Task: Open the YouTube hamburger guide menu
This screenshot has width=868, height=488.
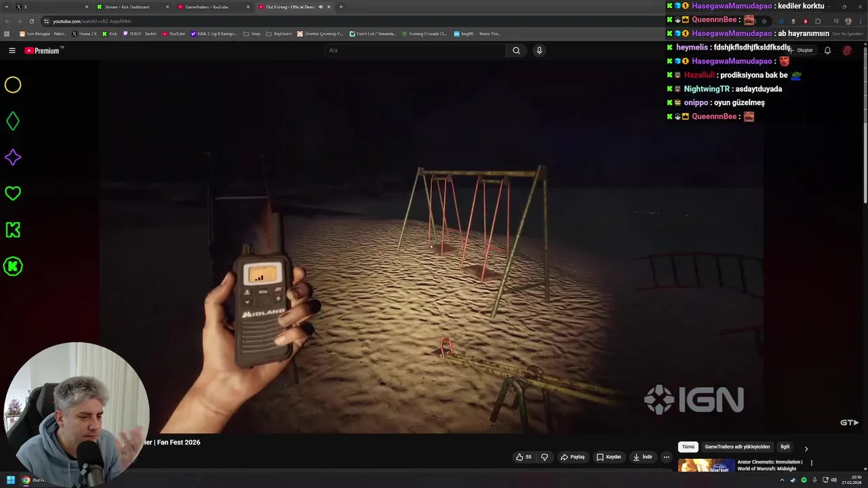Action: pyautogui.click(x=12, y=50)
